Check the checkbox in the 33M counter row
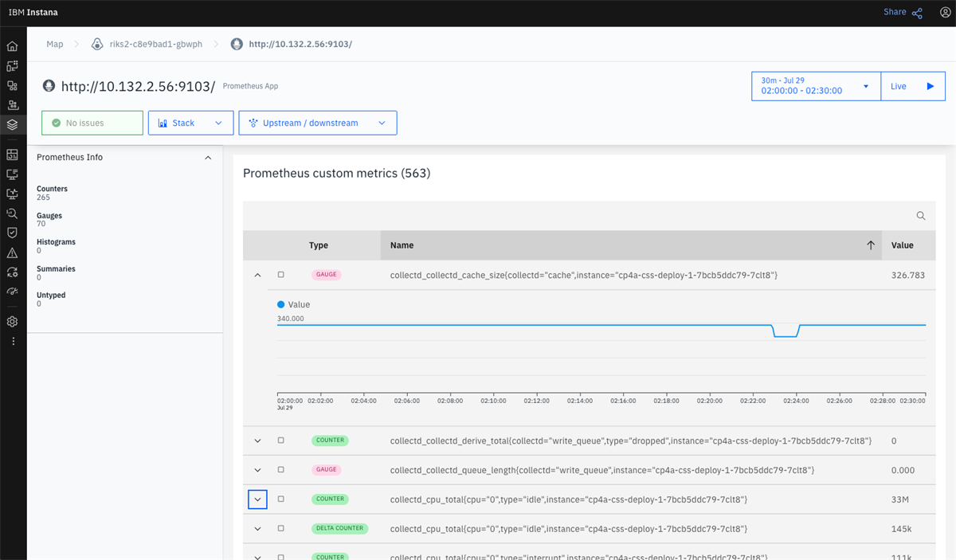 (280, 499)
